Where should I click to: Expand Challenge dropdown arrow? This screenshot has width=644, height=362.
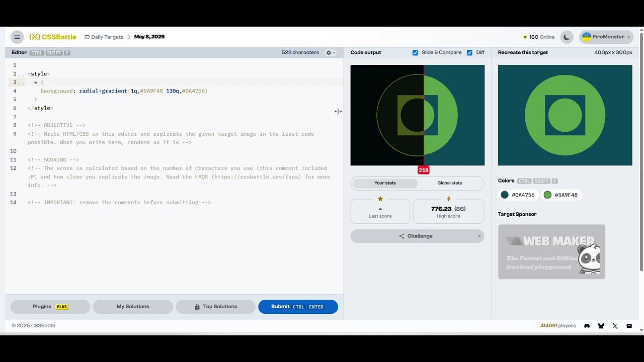[x=479, y=236]
